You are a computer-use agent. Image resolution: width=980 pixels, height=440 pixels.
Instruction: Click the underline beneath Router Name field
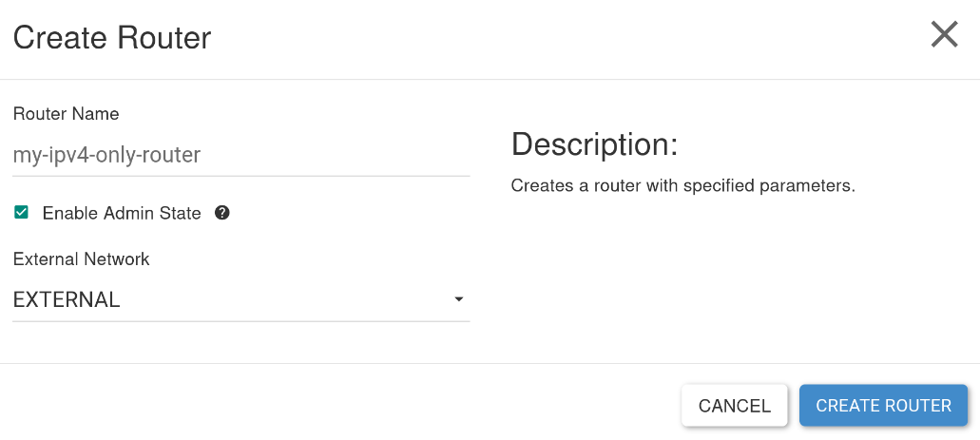click(241, 176)
